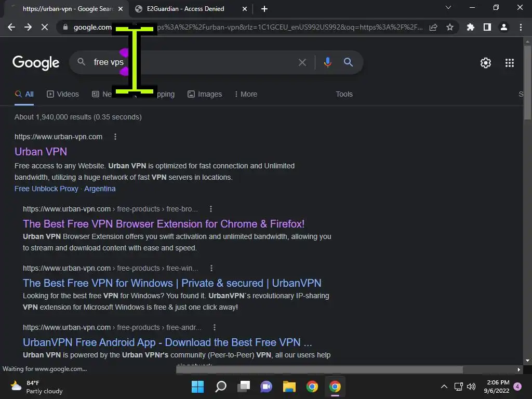Click the https://www.urban-vpn.com result URL
532x399 pixels.
58,137
